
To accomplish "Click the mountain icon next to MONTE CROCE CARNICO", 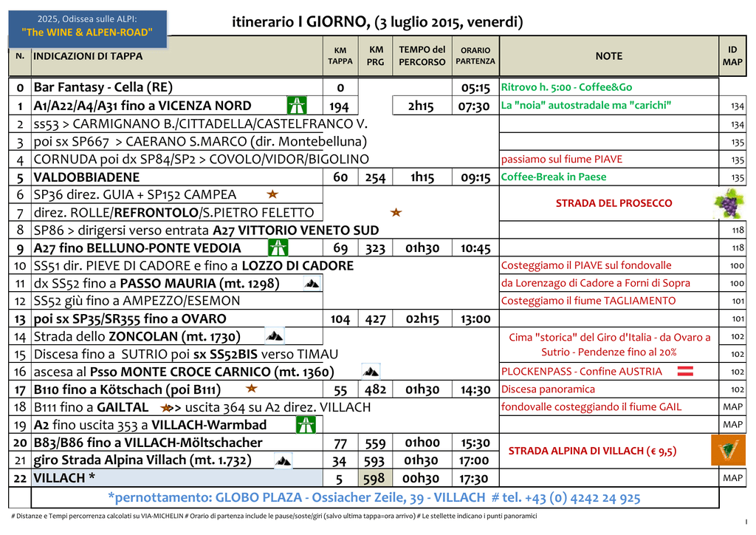I will pos(371,372).
